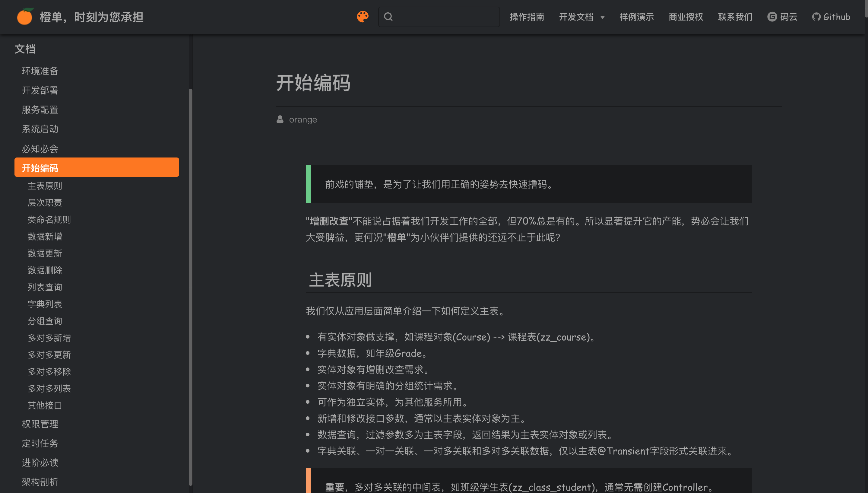Click the orange palette theme icon
The height and width of the screenshot is (493, 868).
click(x=363, y=17)
